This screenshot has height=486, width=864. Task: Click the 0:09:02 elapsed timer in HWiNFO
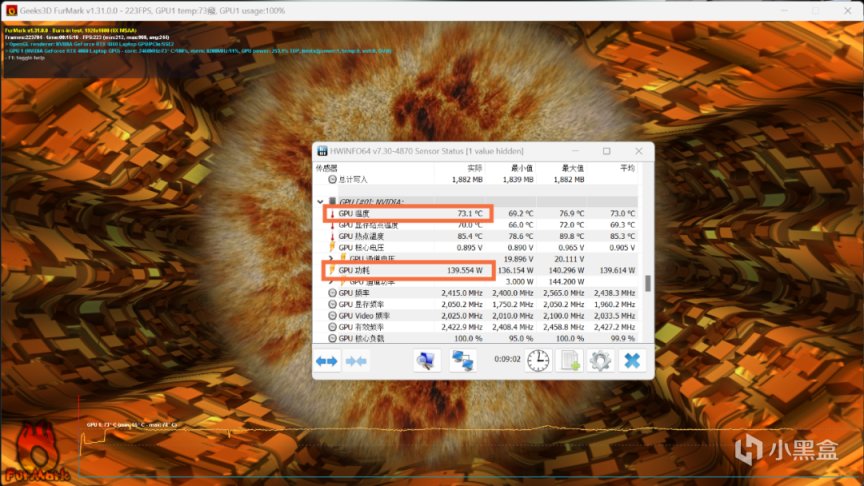tap(507, 359)
